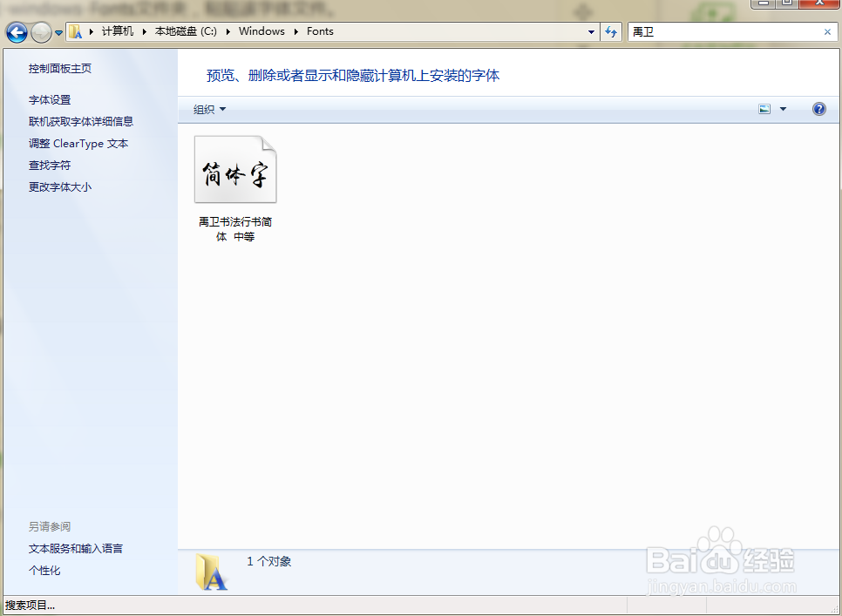Click the back navigation arrow
Image resolution: width=842 pixels, height=616 pixels.
16,32
